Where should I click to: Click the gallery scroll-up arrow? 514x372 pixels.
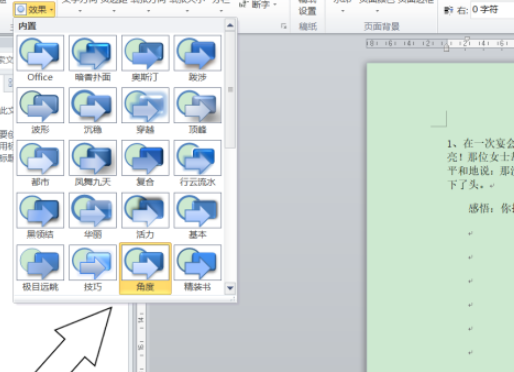pos(230,25)
